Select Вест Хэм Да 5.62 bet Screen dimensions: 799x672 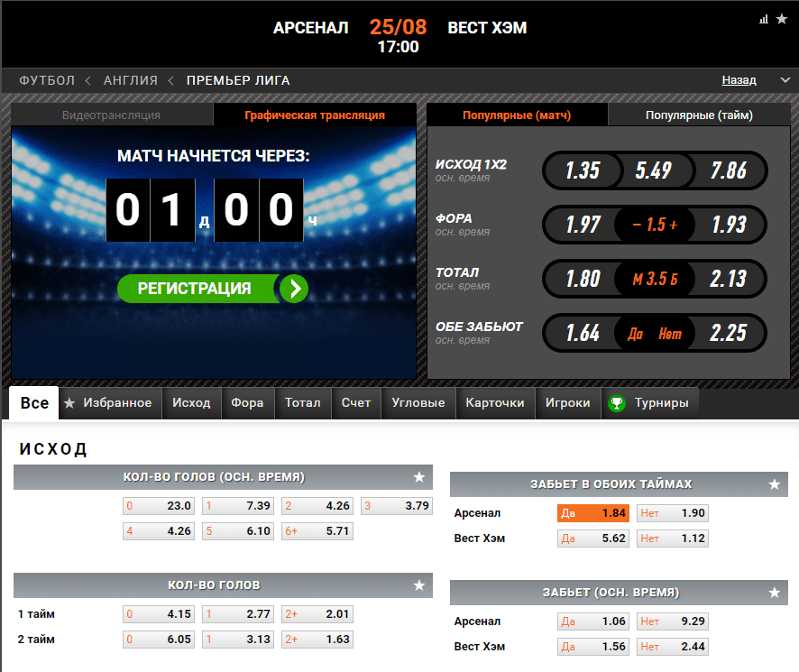pos(593,538)
